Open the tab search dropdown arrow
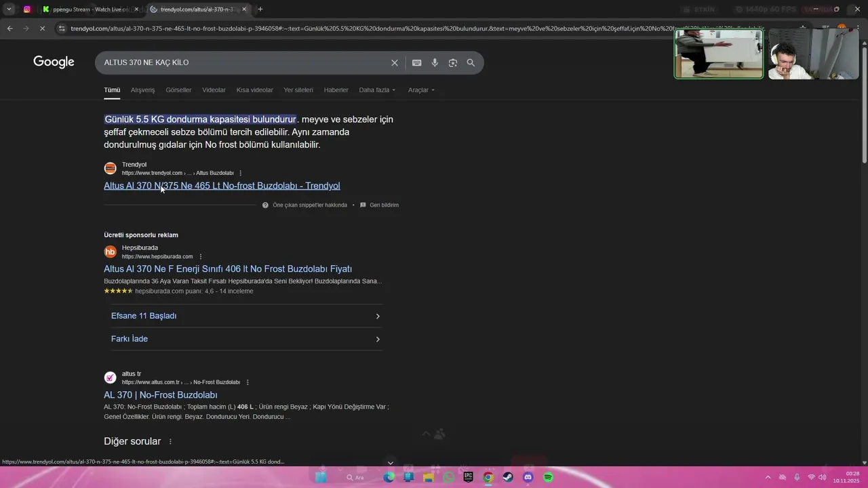Image resolution: width=868 pixels, height=488 pixels. [x=9, y=9]
